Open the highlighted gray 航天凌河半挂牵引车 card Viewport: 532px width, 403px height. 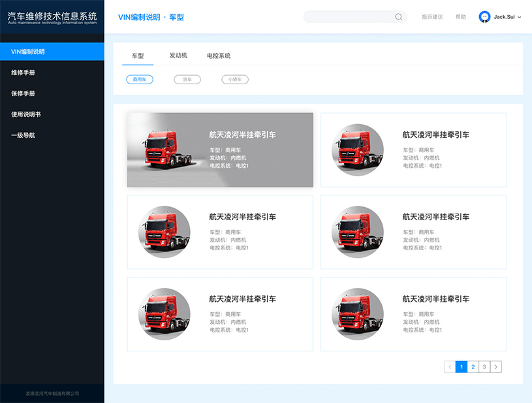click(x=220, y=150)
